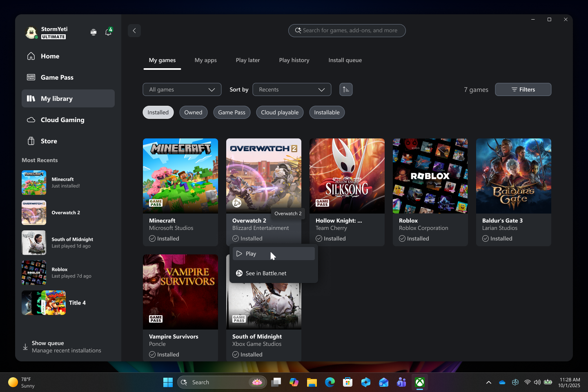588x392 pixels.
Task: Go back using the arrow button
Action: [134, 31]
